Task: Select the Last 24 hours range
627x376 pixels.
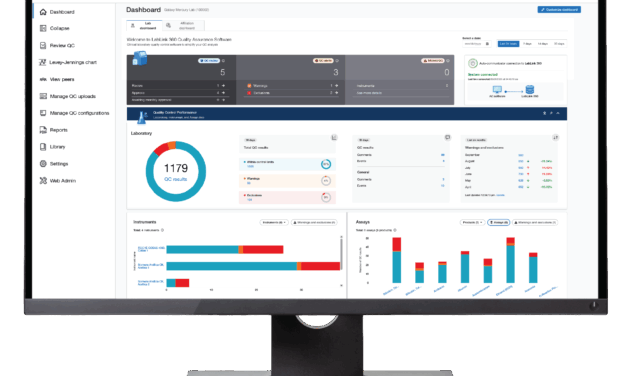Action: click(x=508, y=44)
